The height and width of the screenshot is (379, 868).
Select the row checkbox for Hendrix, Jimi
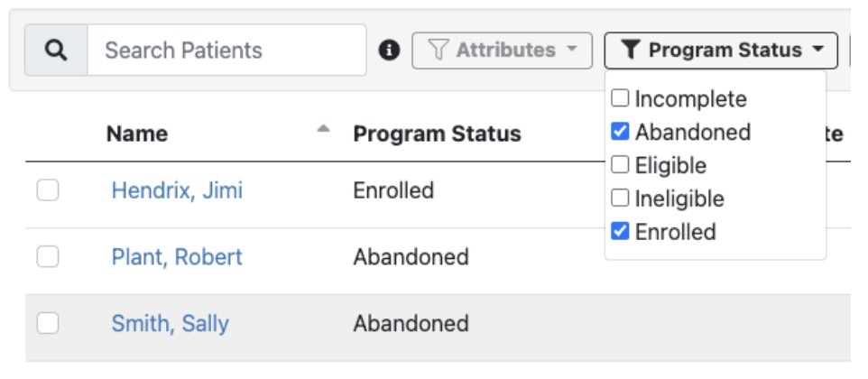tap(48, 190)
